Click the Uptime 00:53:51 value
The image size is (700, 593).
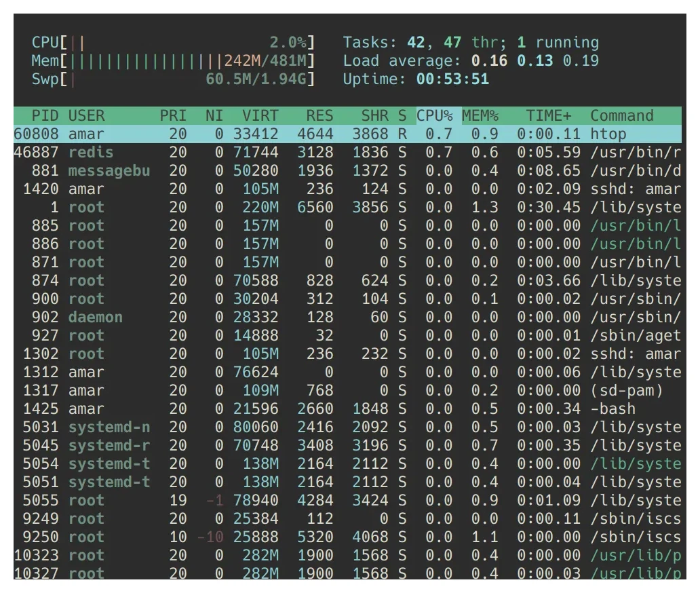coord(452,79)
